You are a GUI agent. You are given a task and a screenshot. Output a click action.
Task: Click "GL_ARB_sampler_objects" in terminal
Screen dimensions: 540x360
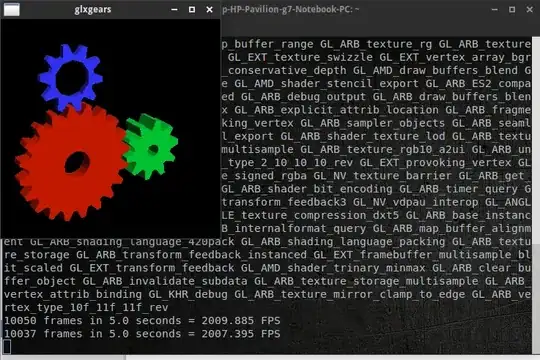[373, 123]
